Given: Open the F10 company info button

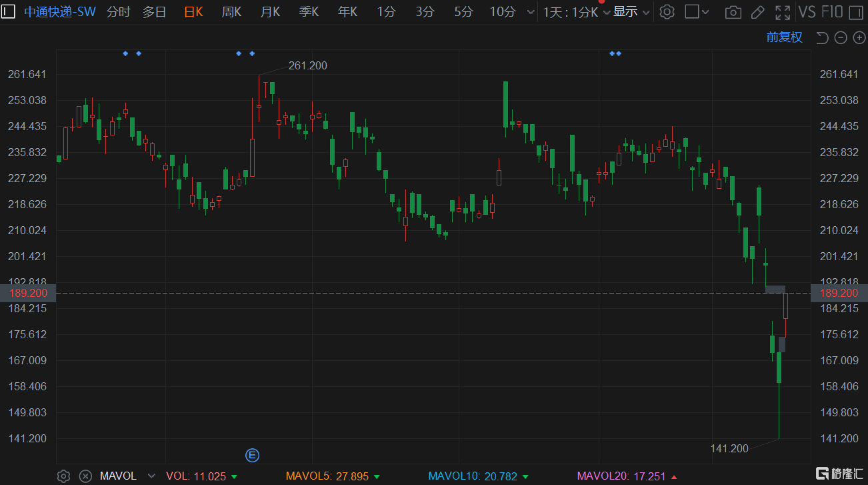Looking at the screenshot, I should 832,12.
